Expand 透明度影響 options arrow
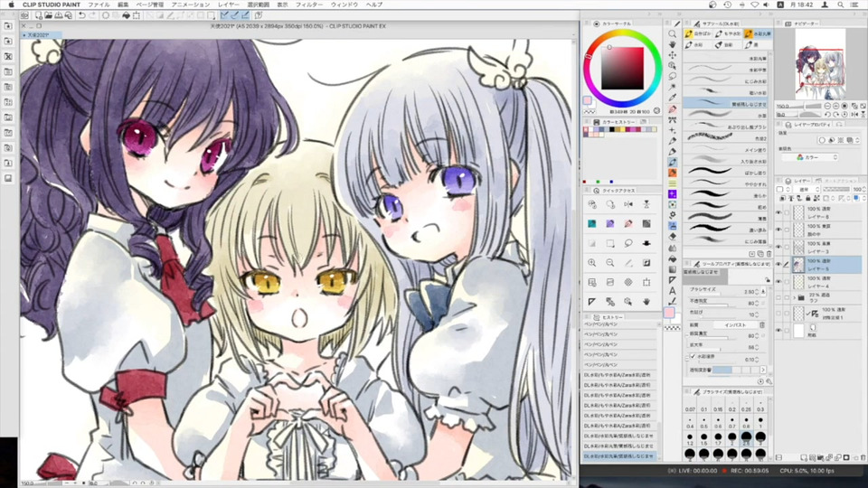Image resolution: width=868 pixels, height=488 pixels. coord(763,370)
